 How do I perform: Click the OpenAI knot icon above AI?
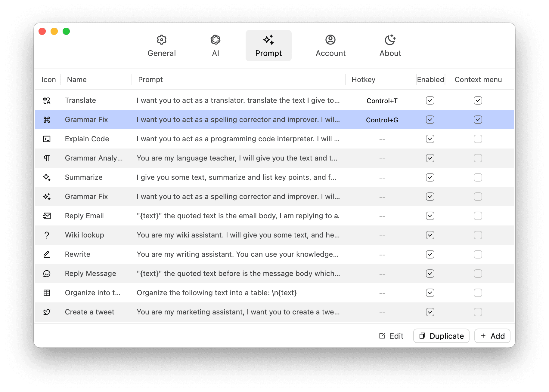point(216,40)
